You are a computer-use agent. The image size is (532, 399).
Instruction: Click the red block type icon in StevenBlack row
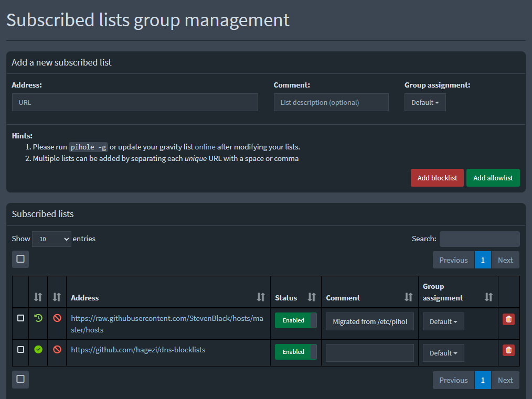tap(57, 318)
